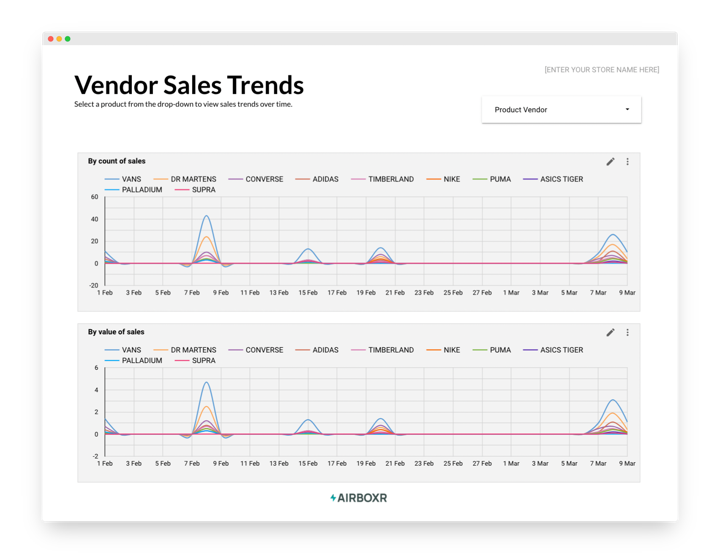Viewport: 720px width, 553px height.
Task: Toggle PALLADIUM in value of sales legend
Action: [x=134, y=361]
